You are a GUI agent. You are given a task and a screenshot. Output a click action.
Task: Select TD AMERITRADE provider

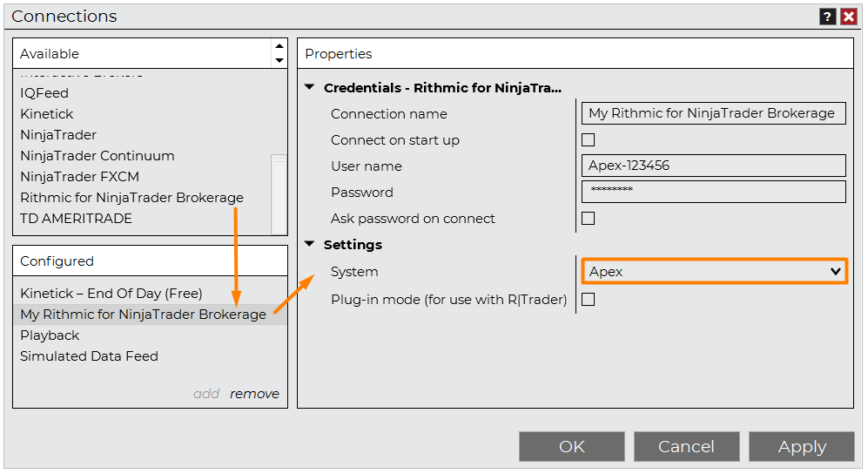[x=76, y=219]
